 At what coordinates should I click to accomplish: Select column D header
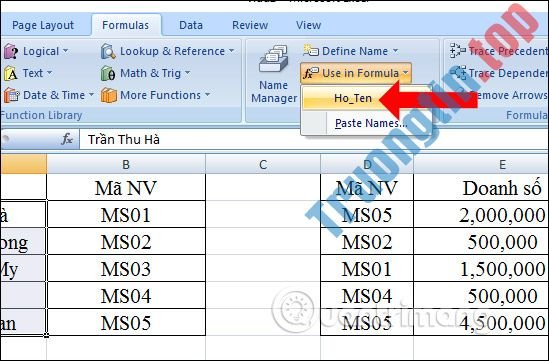[x=367, y=164]
